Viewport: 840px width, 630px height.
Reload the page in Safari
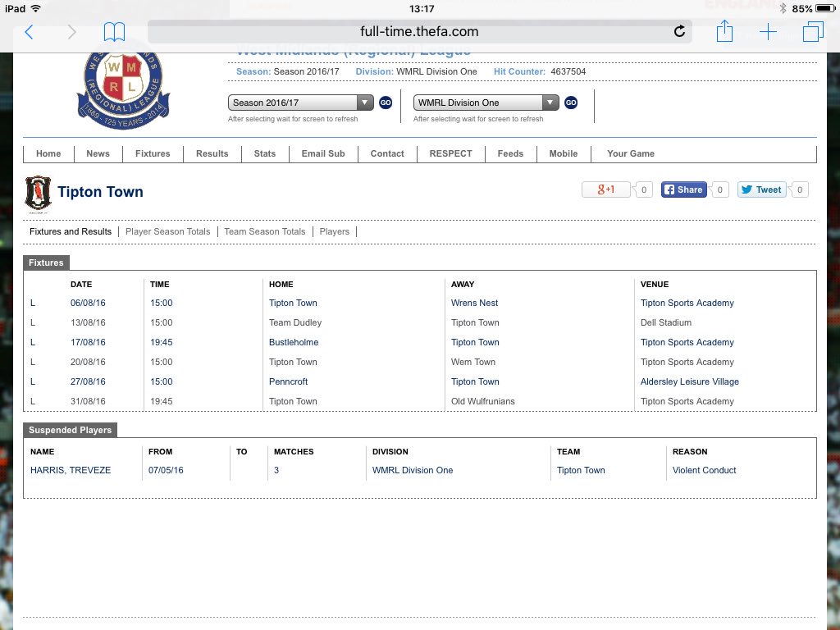tap(679, 31)
